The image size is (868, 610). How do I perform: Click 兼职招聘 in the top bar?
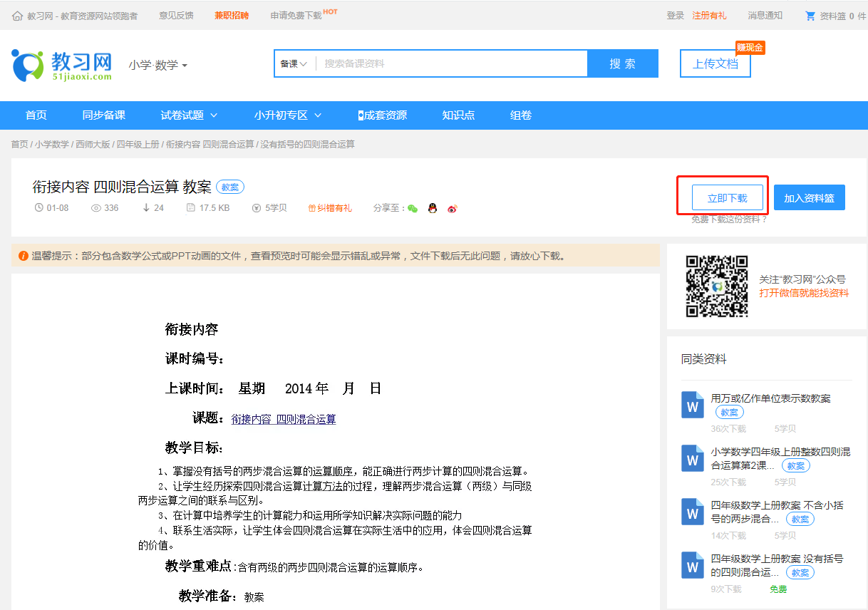tap(232, 16)
